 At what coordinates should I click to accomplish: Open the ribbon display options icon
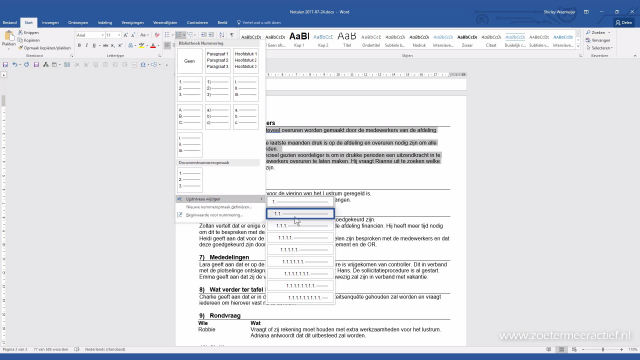coord(586,12)
